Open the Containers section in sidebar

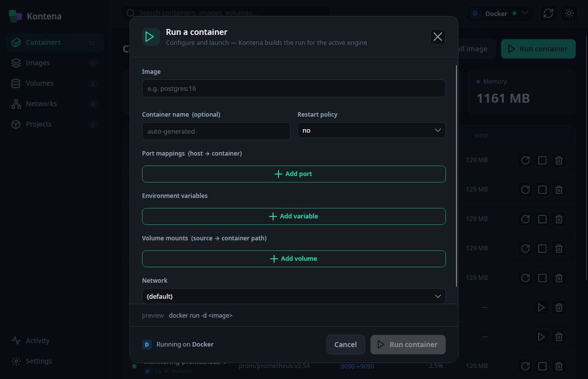(x=55, y=42)
